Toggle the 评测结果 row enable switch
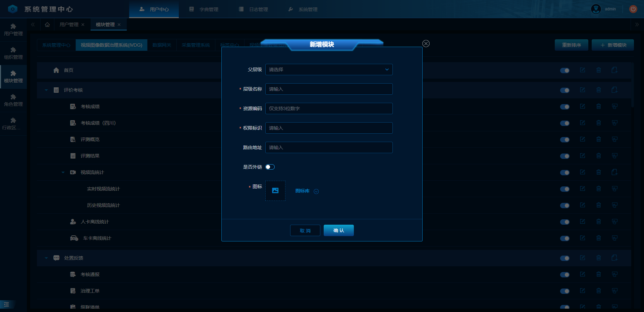Image resolution: width=644 pixels, height=312 pixels. 565,156
